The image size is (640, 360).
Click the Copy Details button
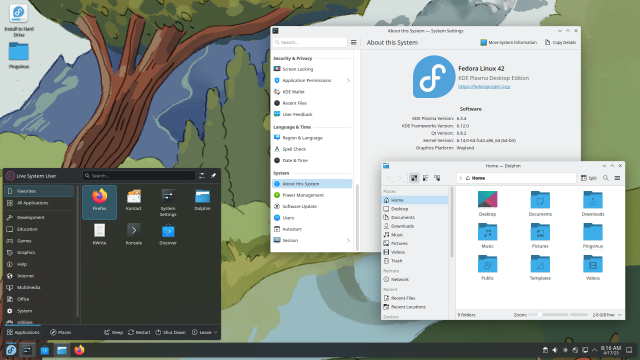[560, 42]
